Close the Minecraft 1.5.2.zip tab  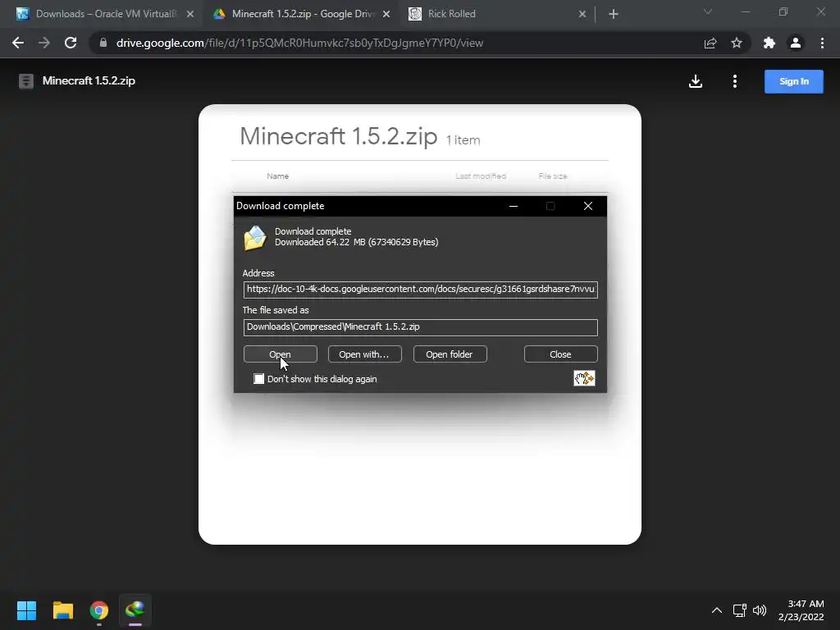click(386, 14)
